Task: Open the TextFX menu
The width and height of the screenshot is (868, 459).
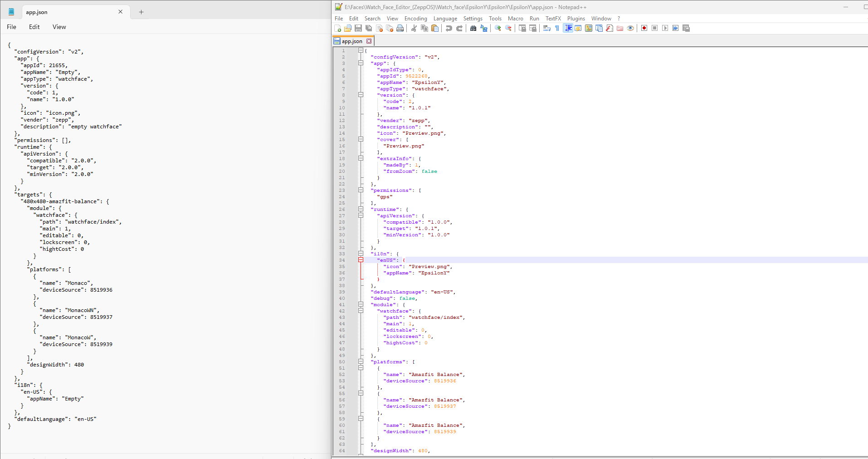Action: click(x=553, y=19)
